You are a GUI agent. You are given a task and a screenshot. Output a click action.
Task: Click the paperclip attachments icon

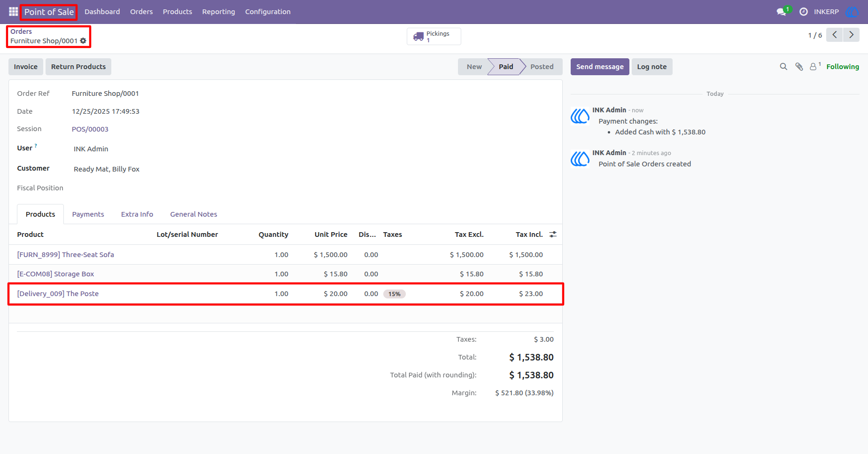(x=799, y=67)
